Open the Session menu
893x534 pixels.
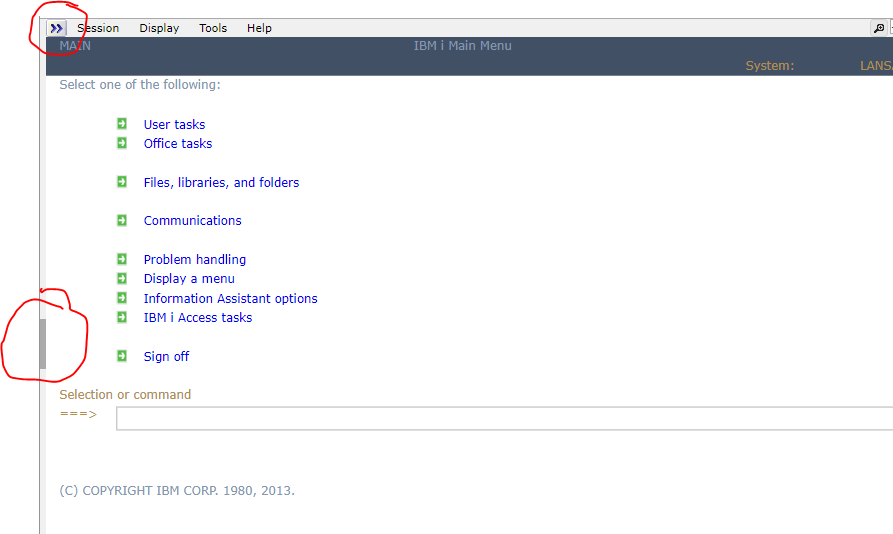98,28
